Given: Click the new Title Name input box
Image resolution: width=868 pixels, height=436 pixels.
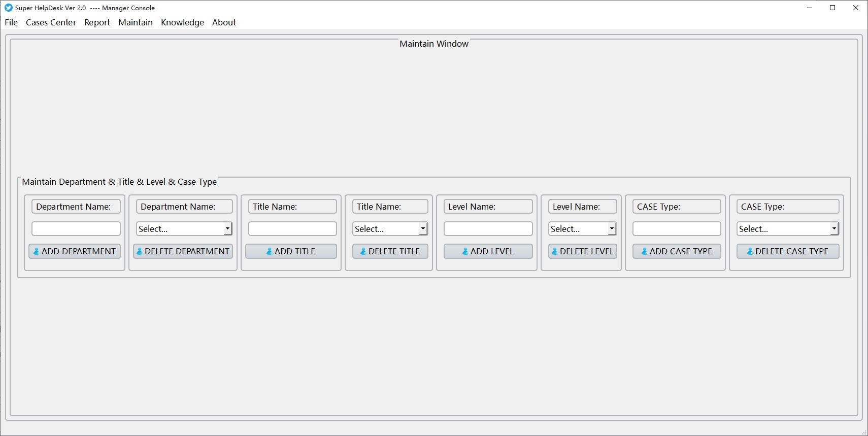Looking at the screenshot, I should coord(292,229).
